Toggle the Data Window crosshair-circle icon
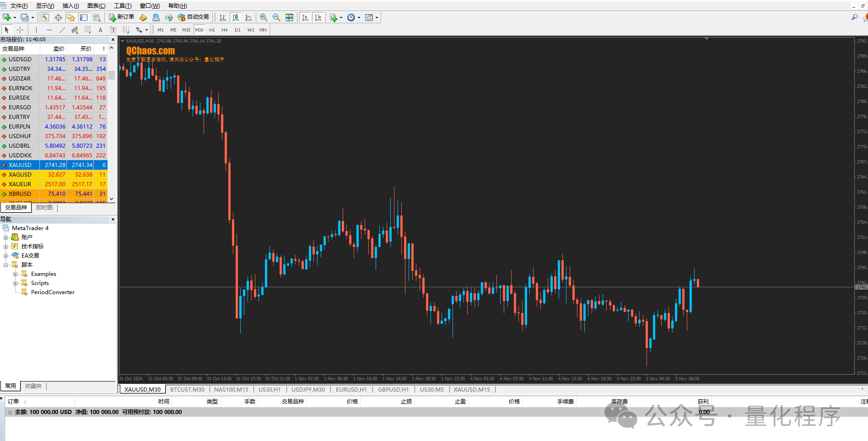This screenshot has height=441, width=868. 58,17
